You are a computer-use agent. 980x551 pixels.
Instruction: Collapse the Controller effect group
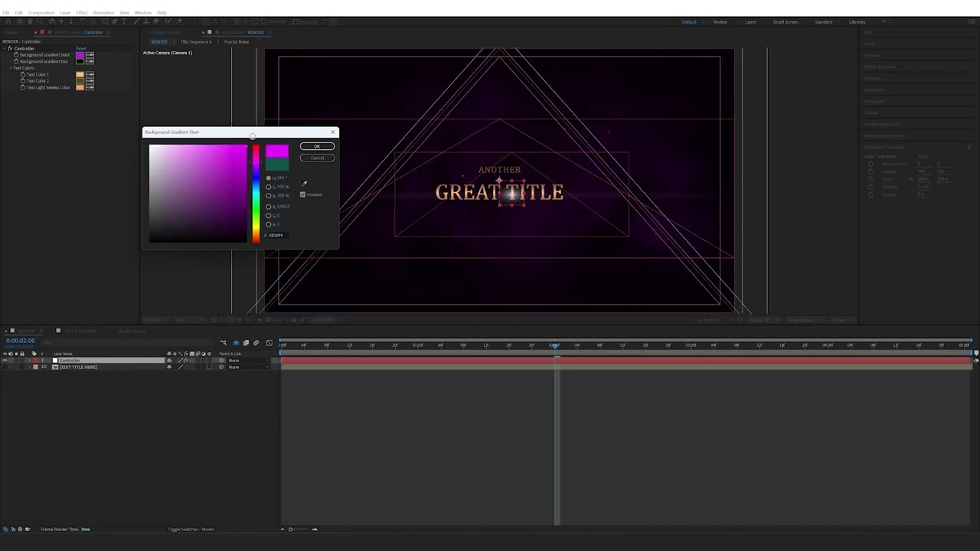[x=5, y=48]
